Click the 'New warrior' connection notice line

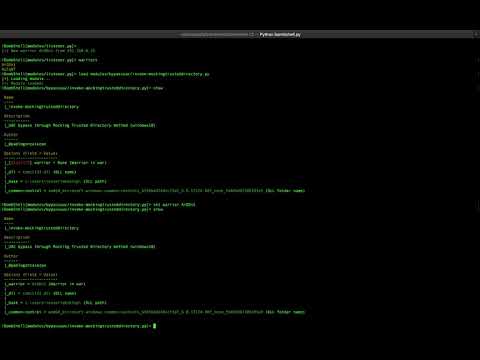(x=48, y=51)
